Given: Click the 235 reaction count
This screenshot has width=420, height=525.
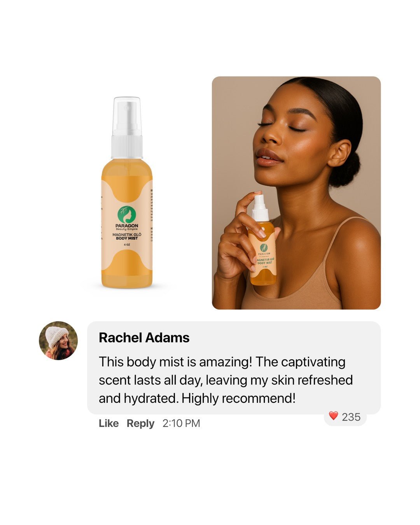Looking at the screenshot, I should pyautogui.click(x=351, y=417).
